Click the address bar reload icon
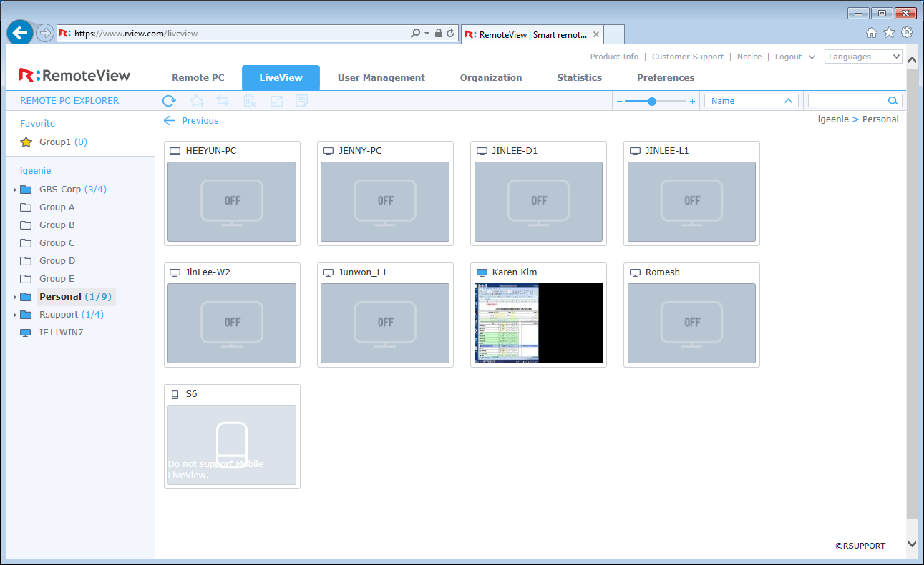The image size is (924, 565). [451, 33]
